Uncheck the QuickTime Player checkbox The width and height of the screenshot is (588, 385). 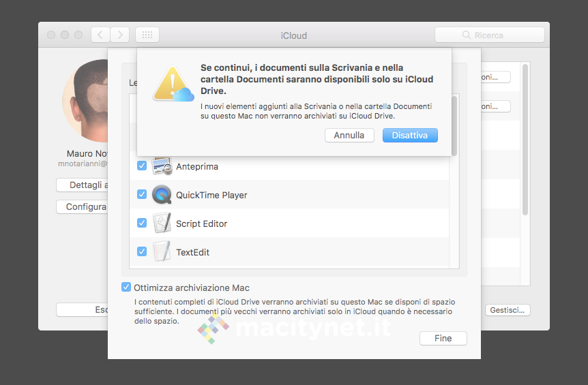(142, 194)
